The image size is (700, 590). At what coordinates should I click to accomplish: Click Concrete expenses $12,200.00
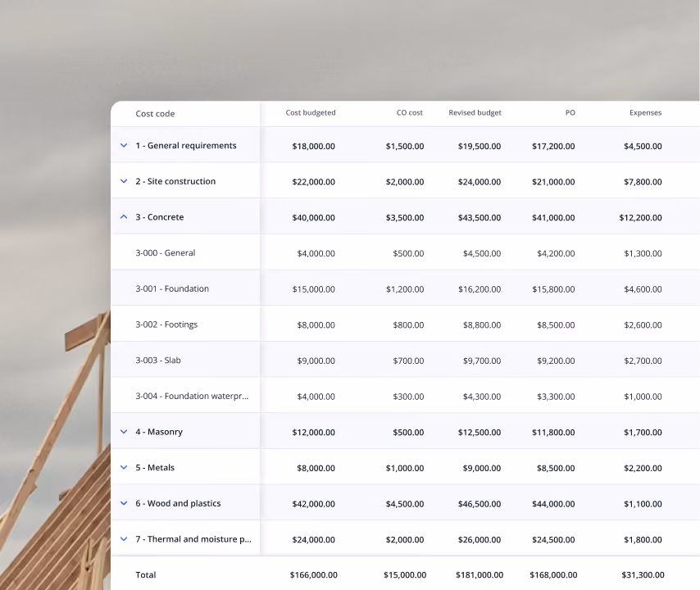point(641,217)
